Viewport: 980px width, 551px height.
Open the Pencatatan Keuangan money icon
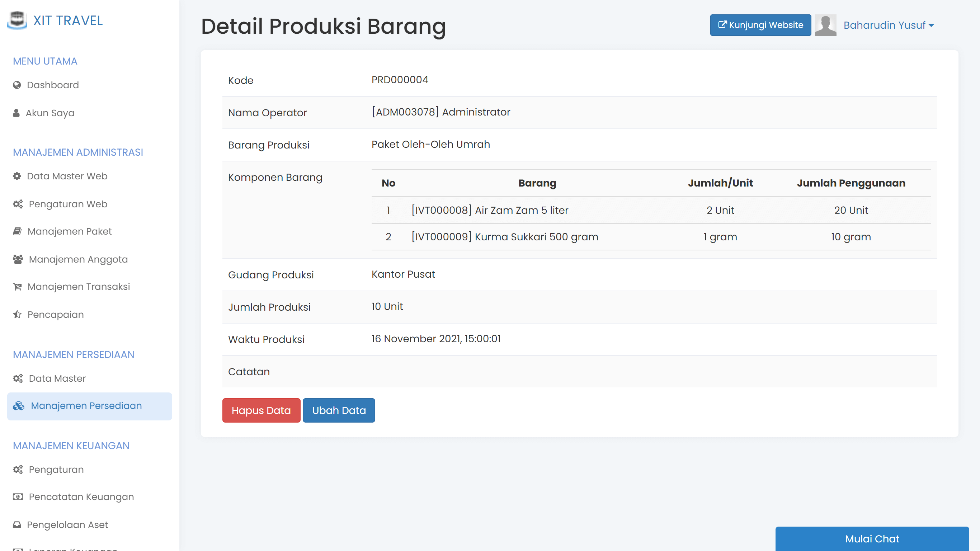17,496
